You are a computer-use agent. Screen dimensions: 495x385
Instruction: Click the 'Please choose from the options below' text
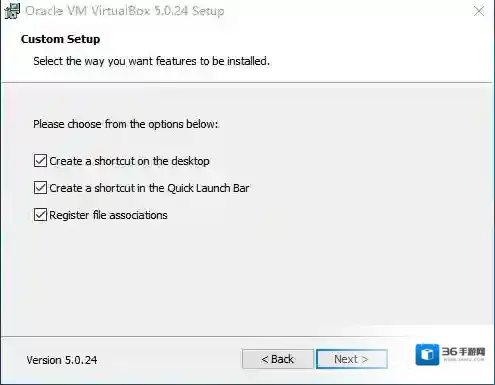[126, 124]
